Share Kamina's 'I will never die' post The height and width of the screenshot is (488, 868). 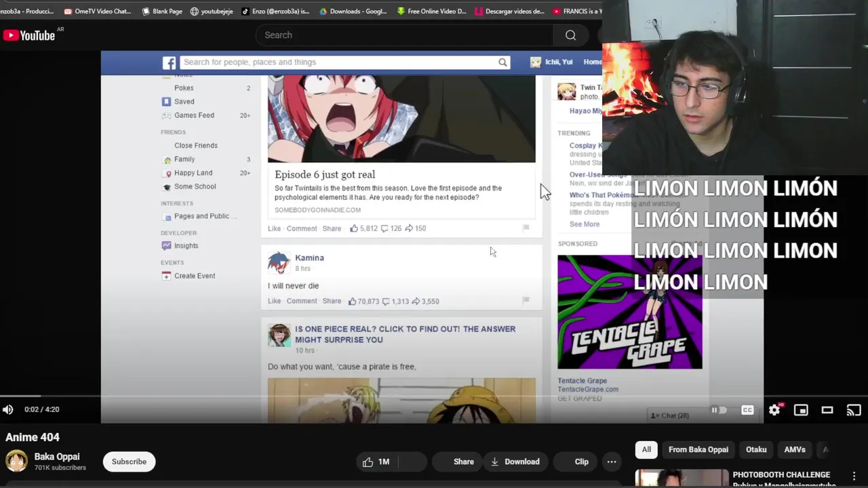pos(332,301)
